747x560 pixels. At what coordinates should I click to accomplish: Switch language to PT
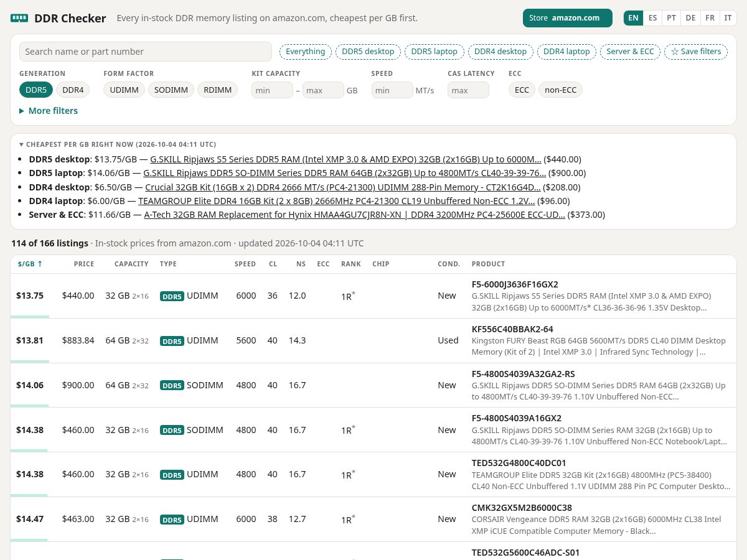click(671, 18)
